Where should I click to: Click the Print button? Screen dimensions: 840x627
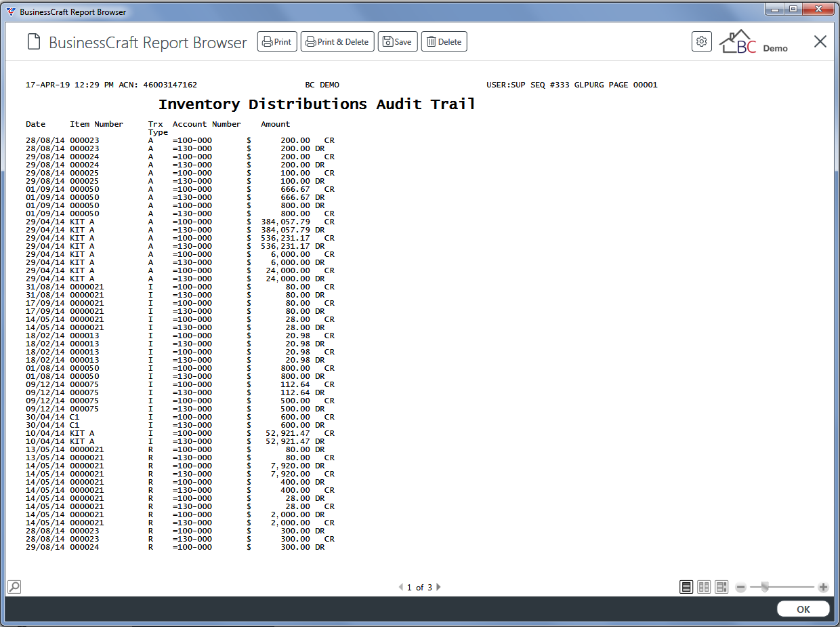277,42
